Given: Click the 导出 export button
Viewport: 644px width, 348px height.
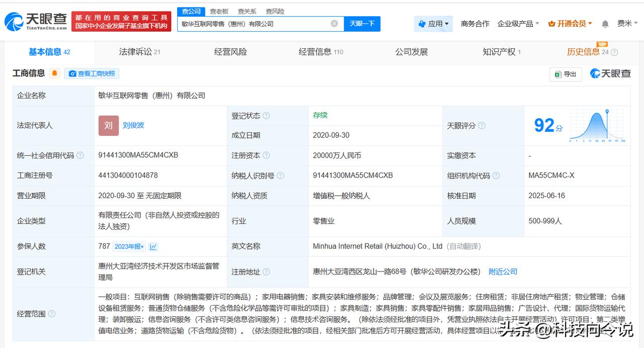Looking at the screenshot, I should [x=565, y=74].
